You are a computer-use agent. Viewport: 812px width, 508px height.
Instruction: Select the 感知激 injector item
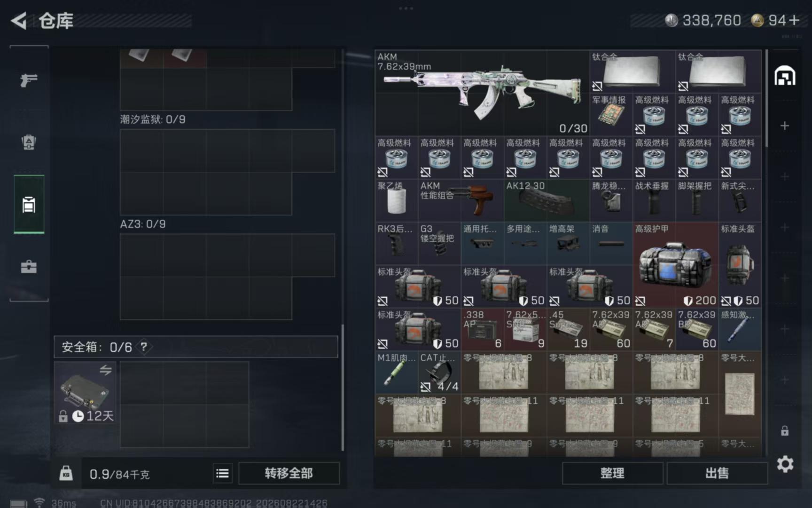tap(740, 330)
